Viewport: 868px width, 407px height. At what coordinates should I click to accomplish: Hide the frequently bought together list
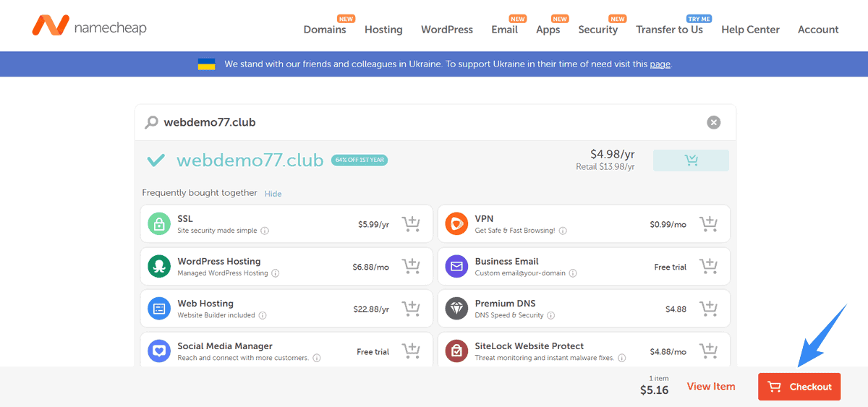point(273,194)
